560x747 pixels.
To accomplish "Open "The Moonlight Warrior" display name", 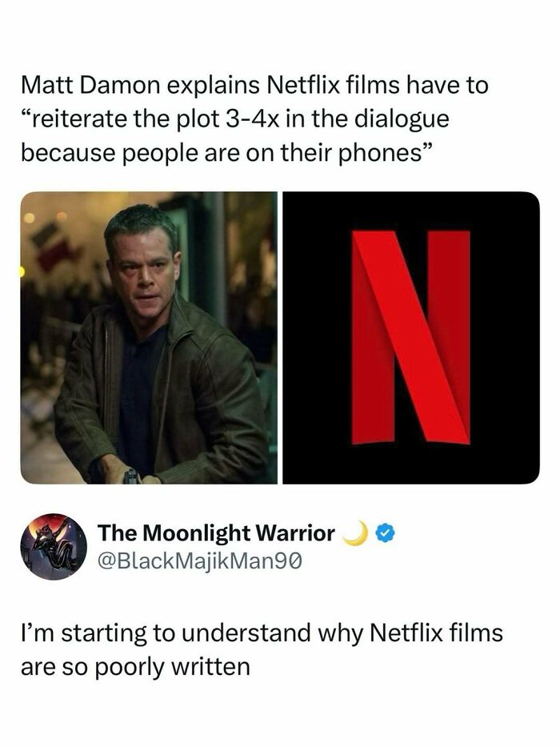I will (216, 533).
